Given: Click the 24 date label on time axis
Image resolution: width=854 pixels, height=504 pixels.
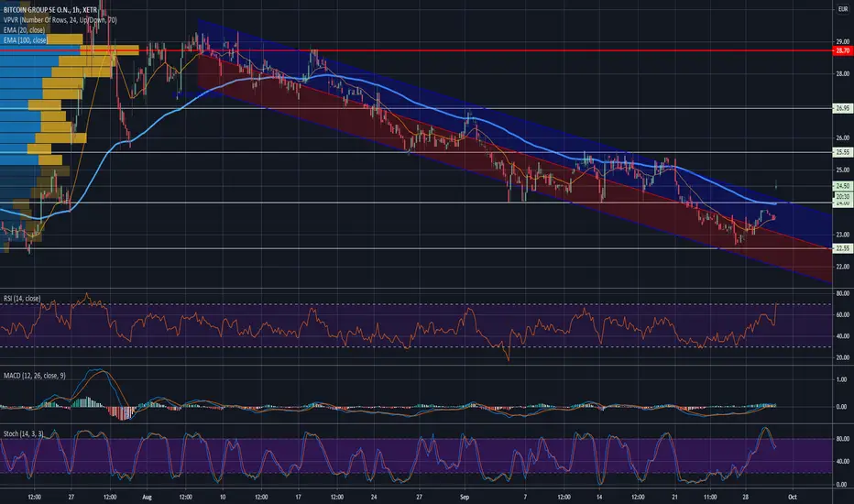Looking at the screenshot, I should pos(374,497).
